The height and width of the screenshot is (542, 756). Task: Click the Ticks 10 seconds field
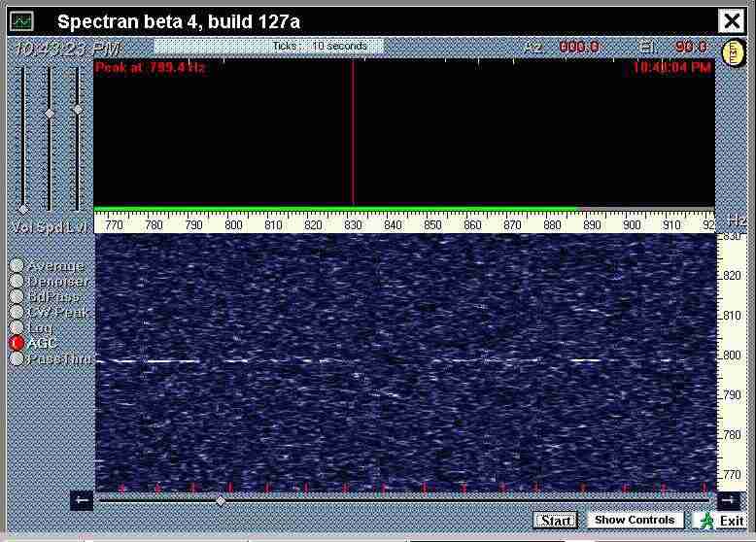pos(269,46)
